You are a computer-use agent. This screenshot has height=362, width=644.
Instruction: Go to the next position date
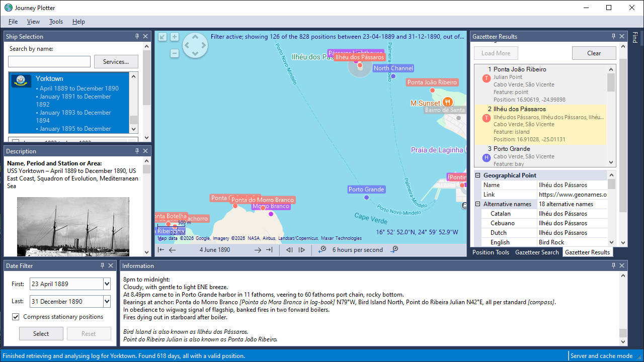pos(258,250)
